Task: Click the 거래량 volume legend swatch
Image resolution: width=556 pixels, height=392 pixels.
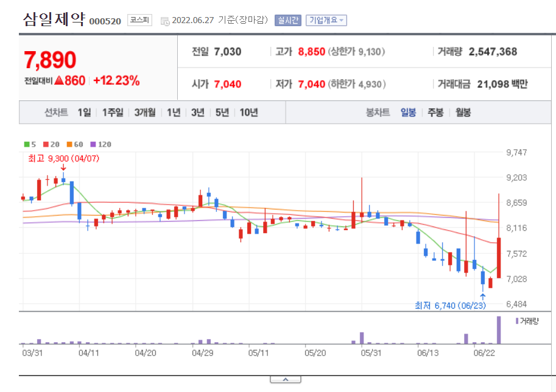Action: tap(517, 321)
